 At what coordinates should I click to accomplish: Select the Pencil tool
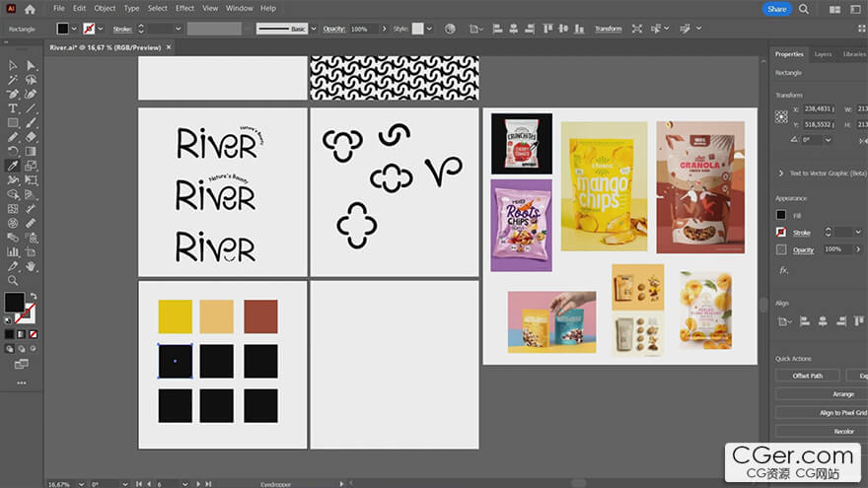(13, 137)
